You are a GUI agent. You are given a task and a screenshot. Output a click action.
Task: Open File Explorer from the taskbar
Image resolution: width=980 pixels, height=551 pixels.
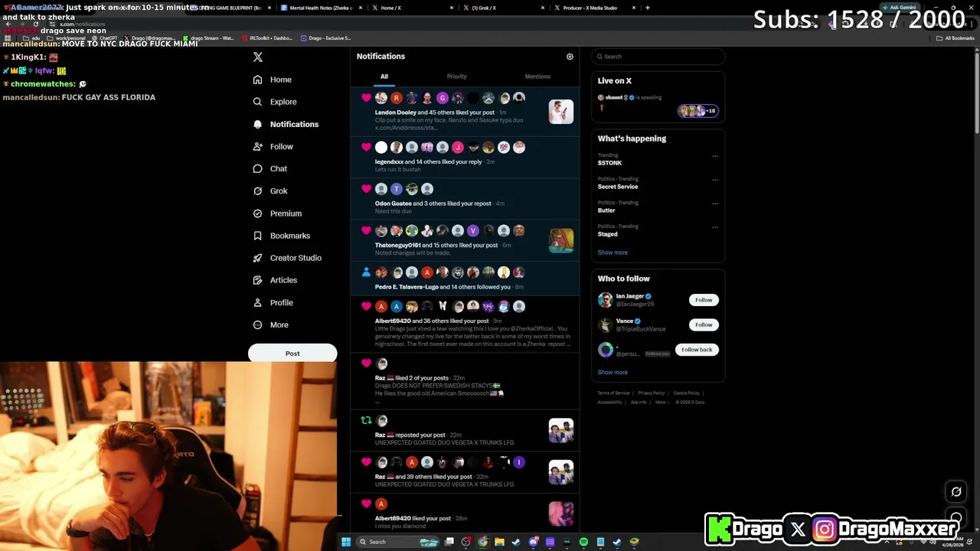point(499,542)
